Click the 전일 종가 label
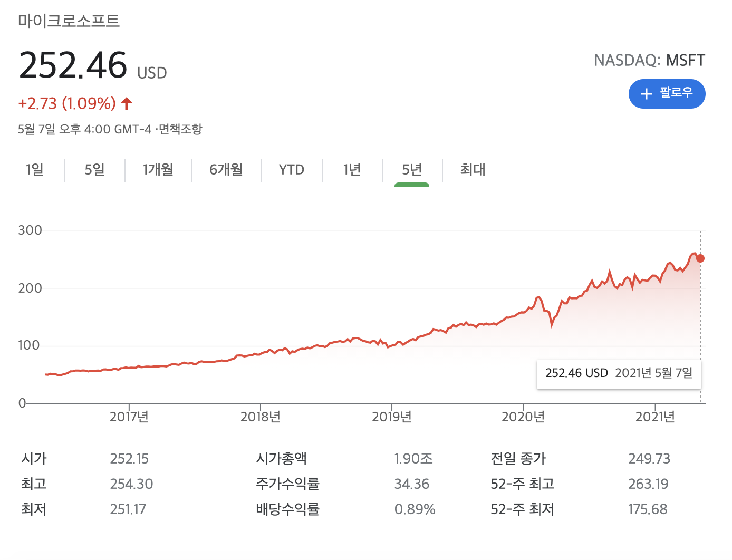Image resolution: width=732 pixels, height=560 pixels. tap(518, 459)
